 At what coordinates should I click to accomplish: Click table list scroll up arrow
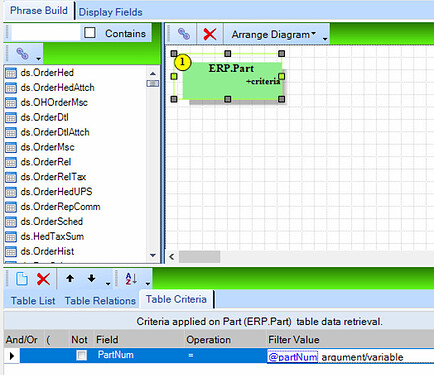(153, 73)
